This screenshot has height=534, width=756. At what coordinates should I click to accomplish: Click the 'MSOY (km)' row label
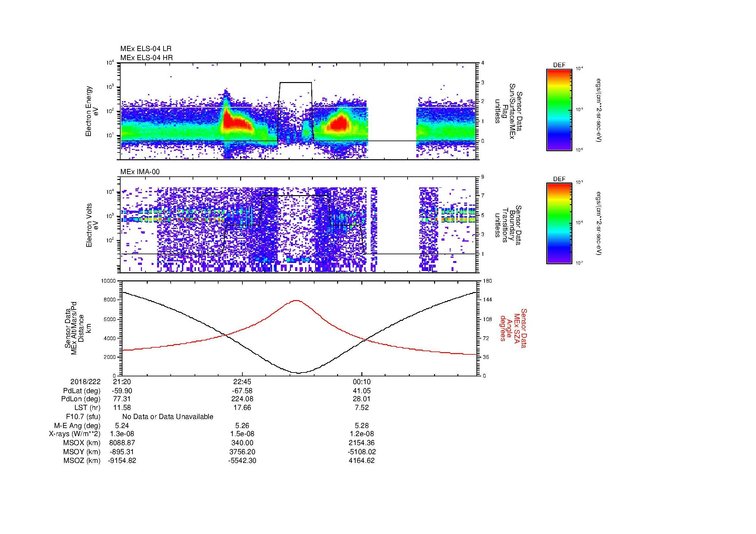pyautogui.click(x=82, y=452)
